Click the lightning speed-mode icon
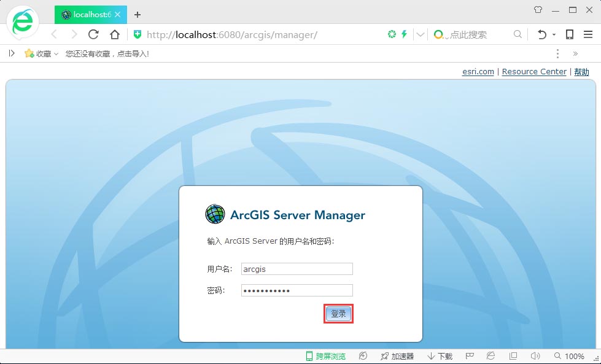Screen dimensions: 601x364 click(404, 34)
